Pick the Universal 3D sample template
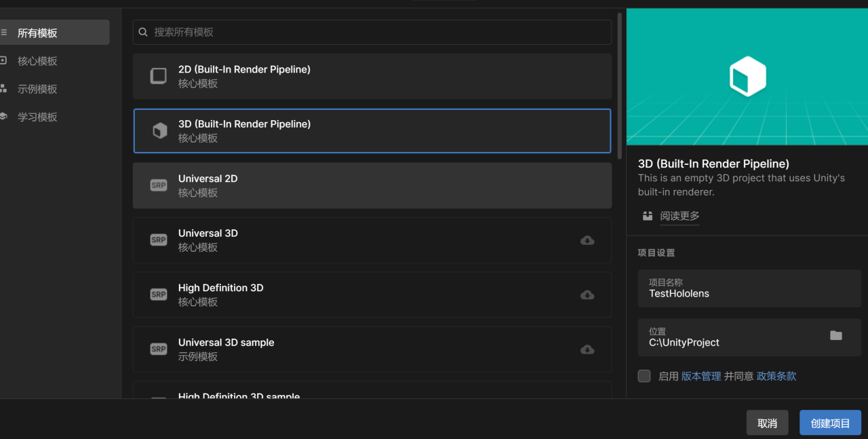The width and height of the screenshot is (868, 439). 372,349
